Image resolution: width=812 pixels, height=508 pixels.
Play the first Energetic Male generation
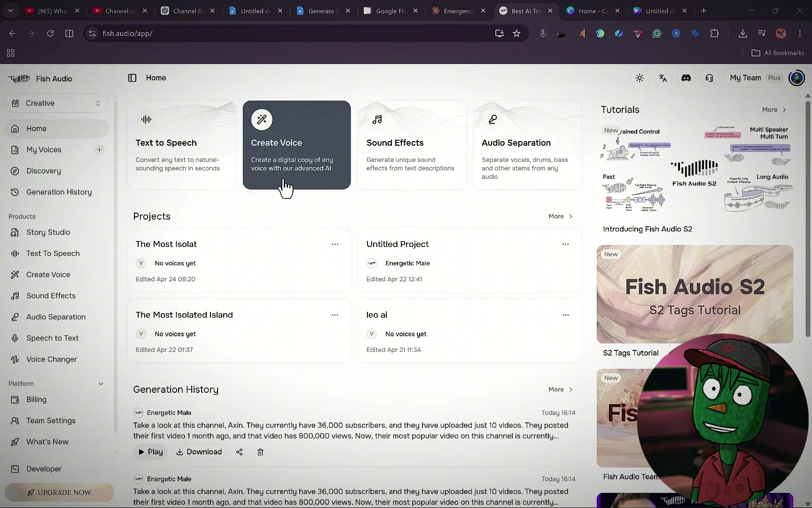[150, 452]
